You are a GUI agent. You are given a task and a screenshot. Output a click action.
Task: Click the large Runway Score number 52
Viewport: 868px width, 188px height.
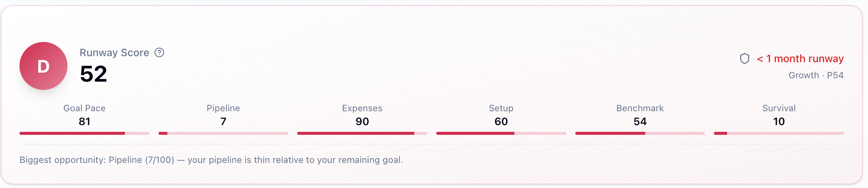coord(93,74)
